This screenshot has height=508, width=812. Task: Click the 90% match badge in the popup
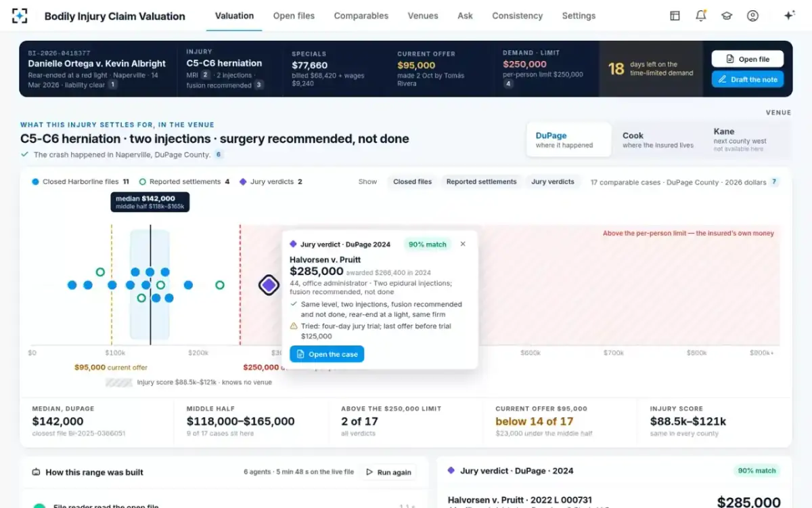[428, 244]
